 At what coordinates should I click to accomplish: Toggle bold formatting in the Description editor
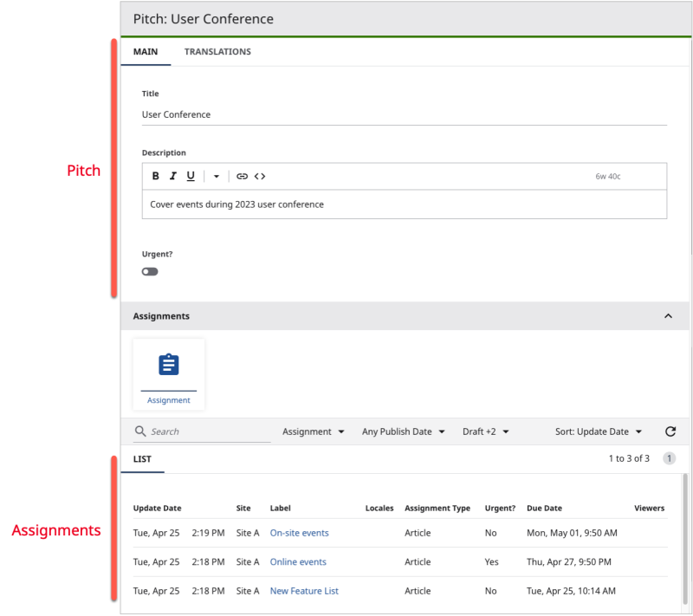tap(155, 176)
